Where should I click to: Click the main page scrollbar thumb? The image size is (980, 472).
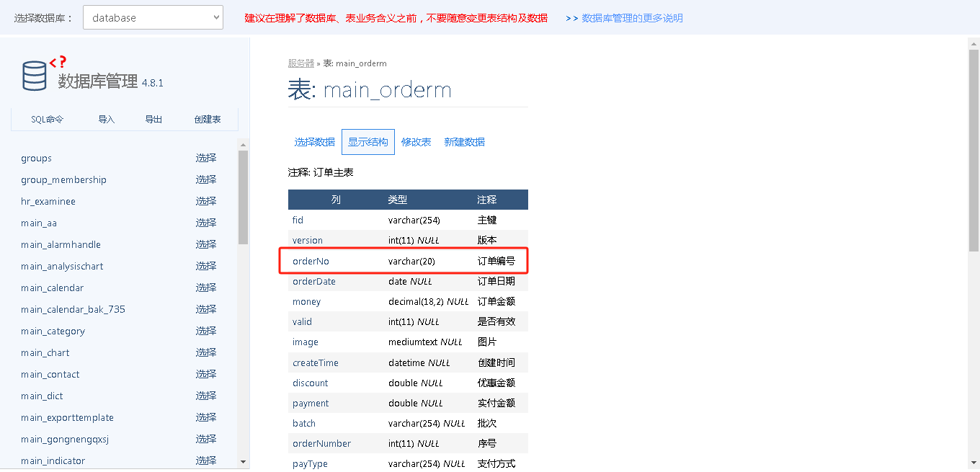pos(974,151)
